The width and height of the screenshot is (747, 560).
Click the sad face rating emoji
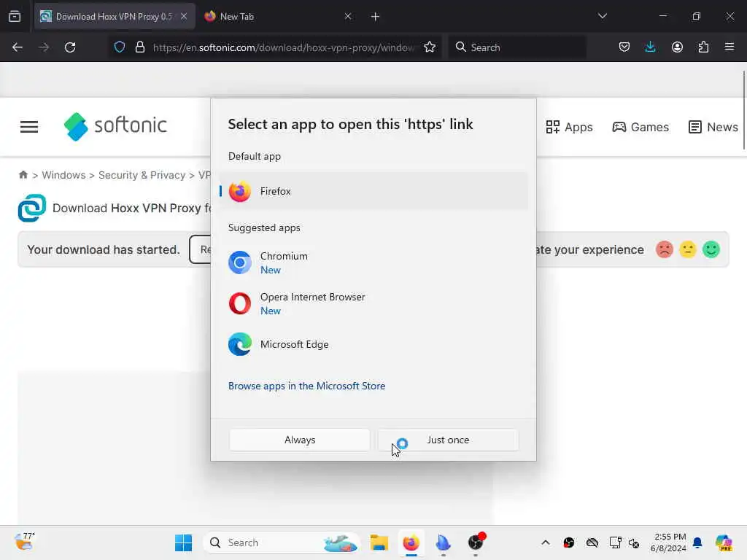664,249
